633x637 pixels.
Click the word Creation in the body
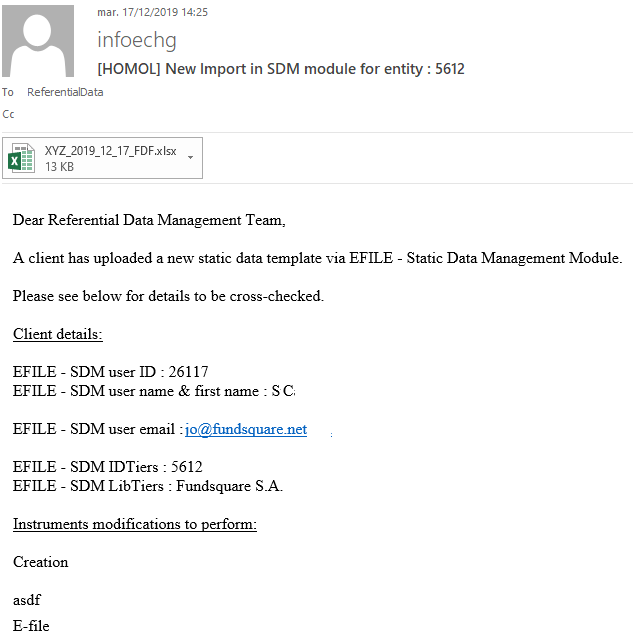point(41,562)
